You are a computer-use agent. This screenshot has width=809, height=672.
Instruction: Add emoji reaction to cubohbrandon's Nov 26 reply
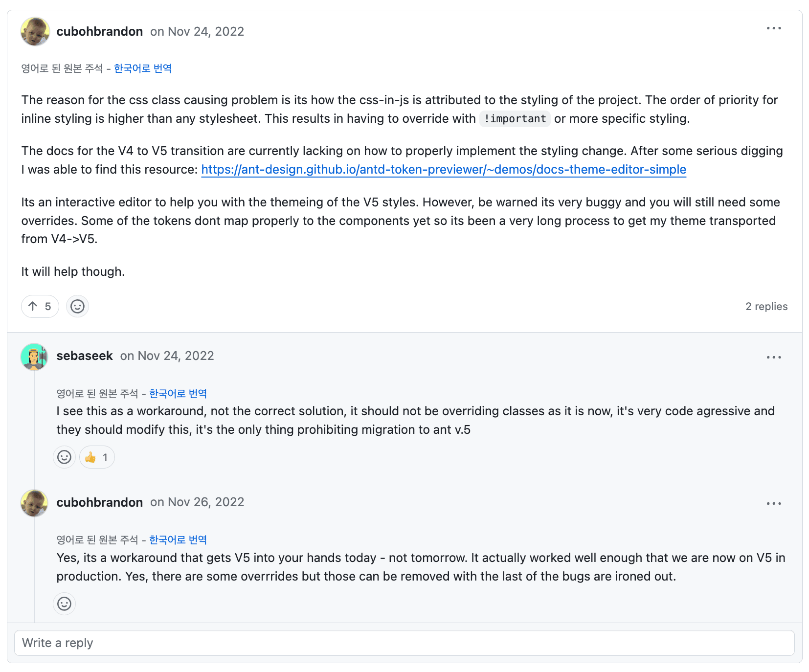click(x=64, y=604)
